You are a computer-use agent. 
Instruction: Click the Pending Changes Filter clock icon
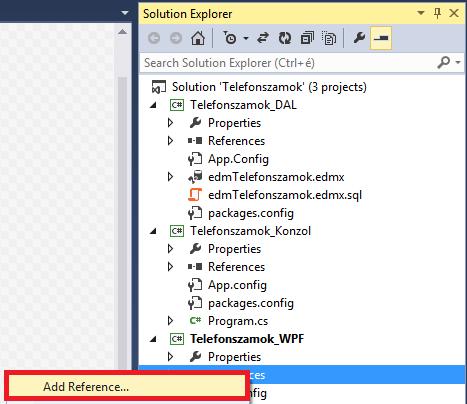(x=229, y=38)
